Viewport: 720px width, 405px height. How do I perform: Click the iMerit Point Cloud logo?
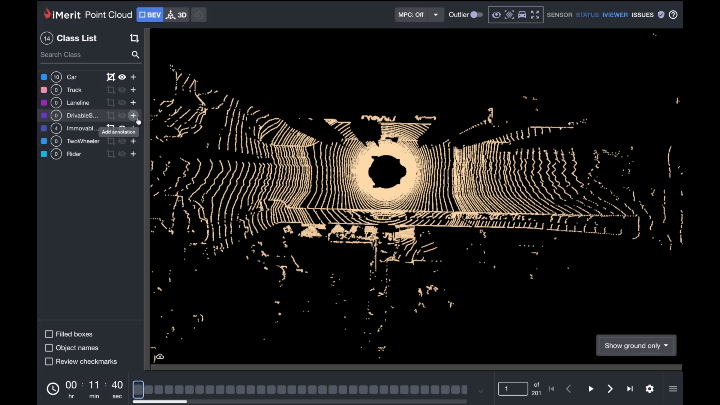click(x=88, y=14)
